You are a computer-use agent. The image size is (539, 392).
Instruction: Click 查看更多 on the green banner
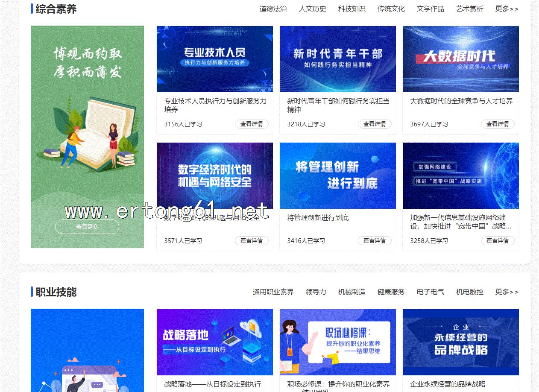click(87, 227)
